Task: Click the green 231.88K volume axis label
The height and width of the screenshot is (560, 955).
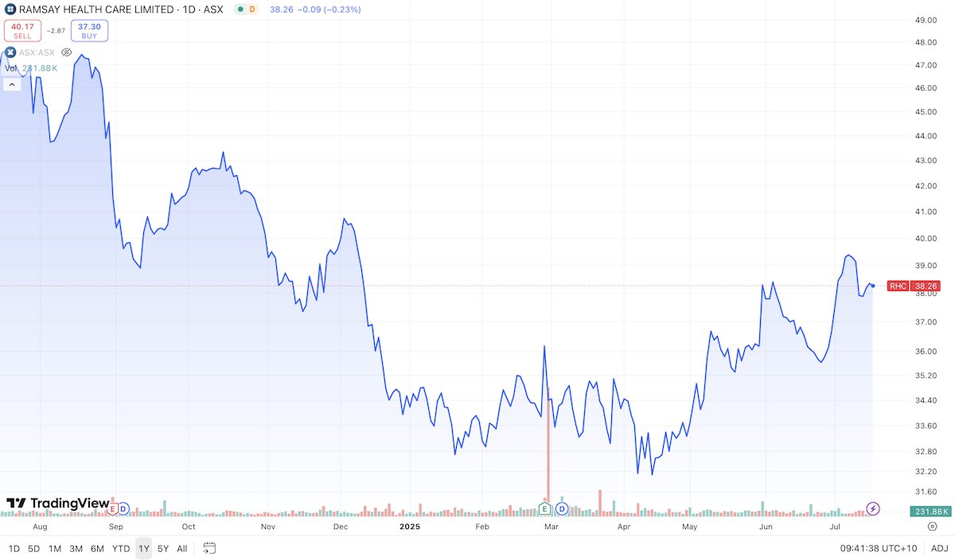Action: click(x=929, y=511)
